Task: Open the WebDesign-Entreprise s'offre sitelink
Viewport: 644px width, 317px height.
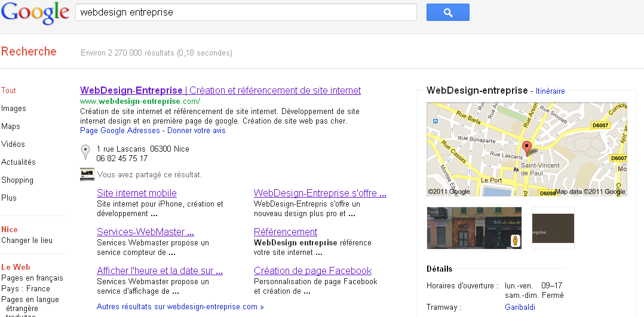Action: [320, 193]
